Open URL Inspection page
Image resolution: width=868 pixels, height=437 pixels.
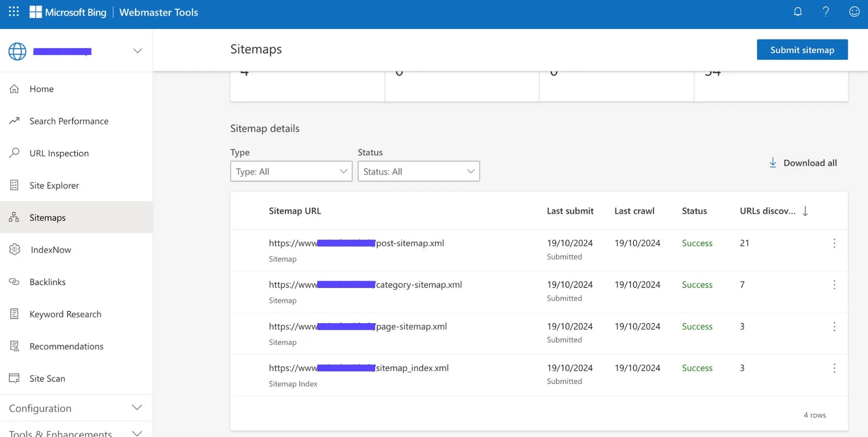pos(76,153)
